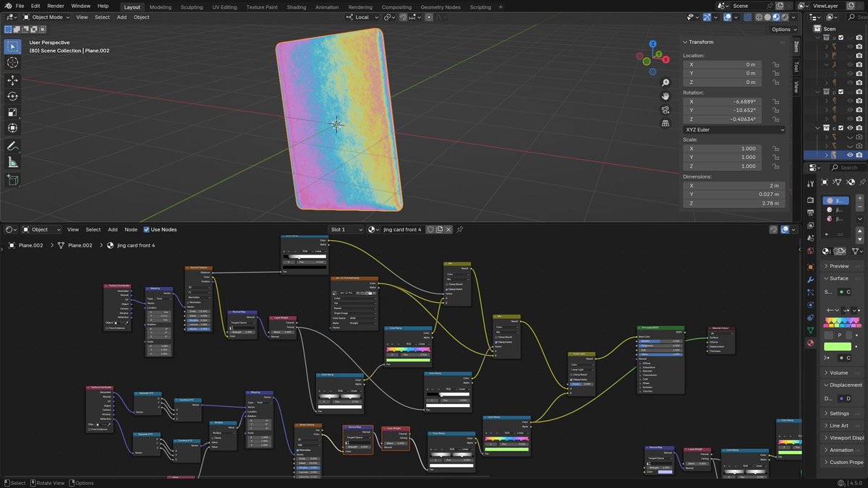This screenshot has height=488, width=868.
Task: Activate the Scale tool
Action: click(12, 112)
